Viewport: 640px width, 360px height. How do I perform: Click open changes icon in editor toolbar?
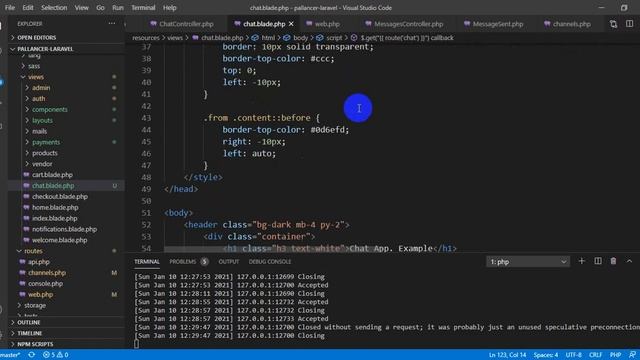coord(613,24)
